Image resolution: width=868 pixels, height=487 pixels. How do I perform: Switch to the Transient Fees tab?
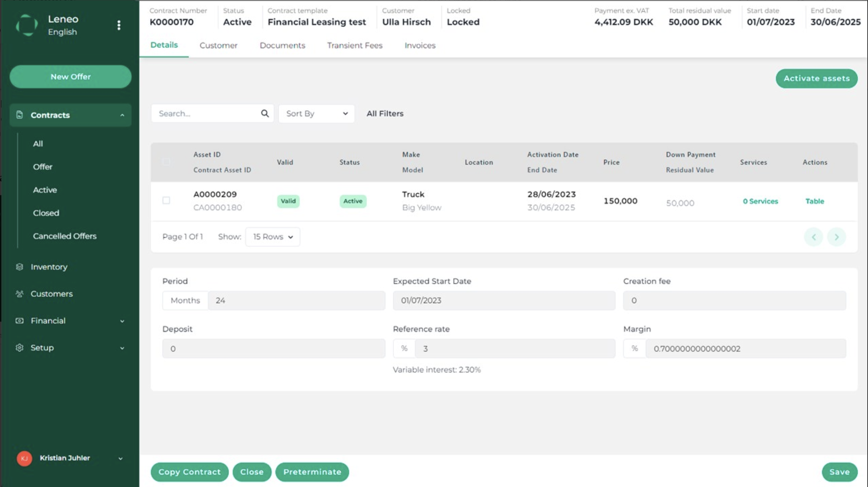coord(355,45)
